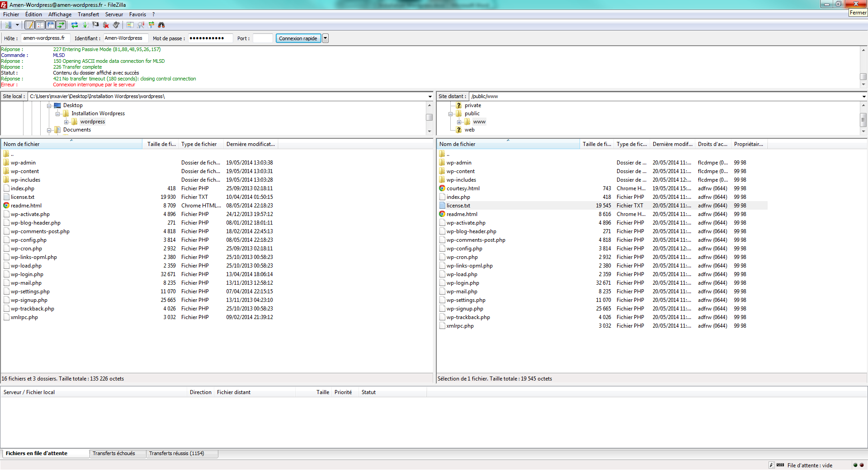The width and height of the screenshot is (868, 470).
Task: Open filename filters dialog
Action: (141, 25)
